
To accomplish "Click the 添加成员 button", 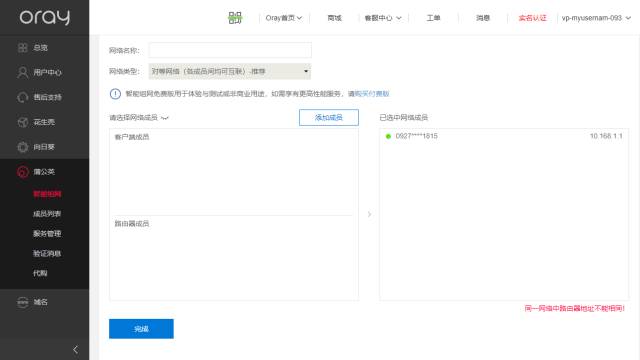I will 329,118.
